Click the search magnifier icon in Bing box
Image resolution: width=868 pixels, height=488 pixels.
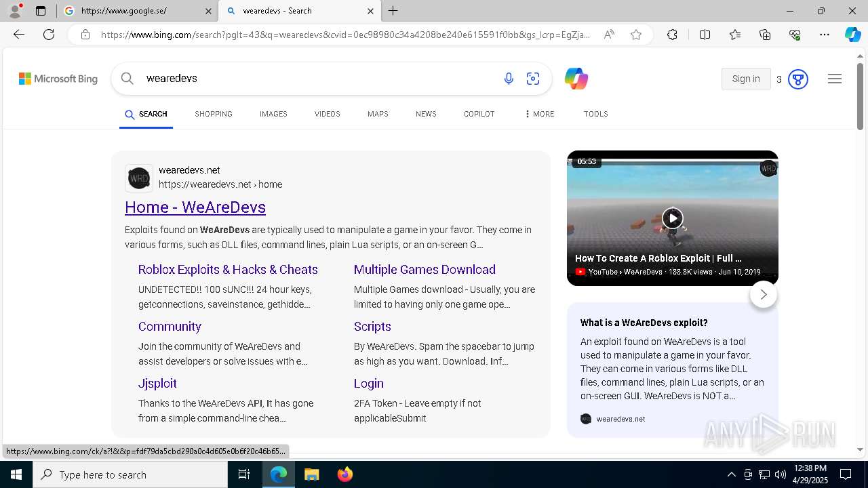(x=127, y=79)
